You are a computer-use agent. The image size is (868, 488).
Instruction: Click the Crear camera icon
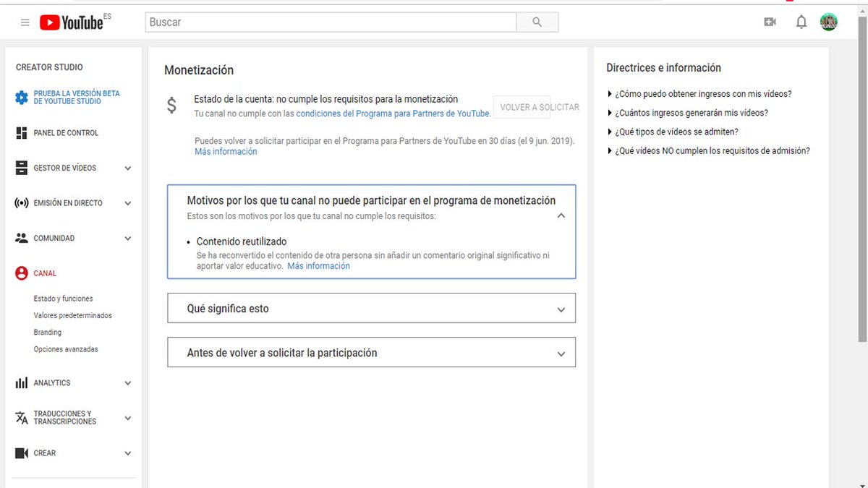coord(22,453)
